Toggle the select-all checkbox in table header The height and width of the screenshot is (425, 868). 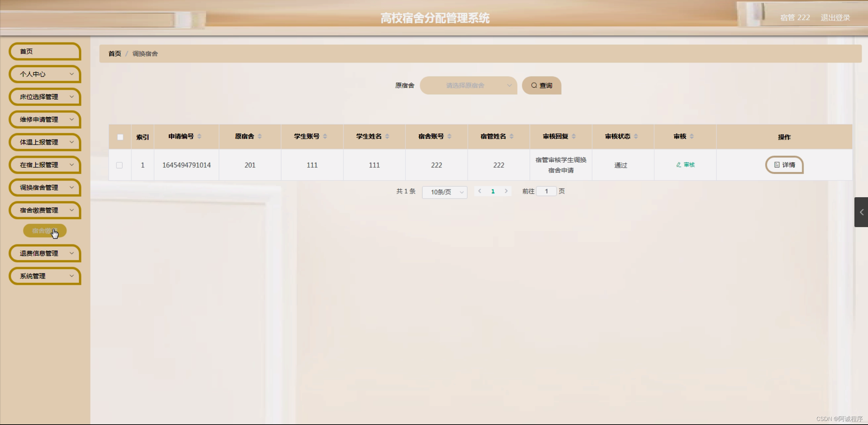click(x=120, y=137)
